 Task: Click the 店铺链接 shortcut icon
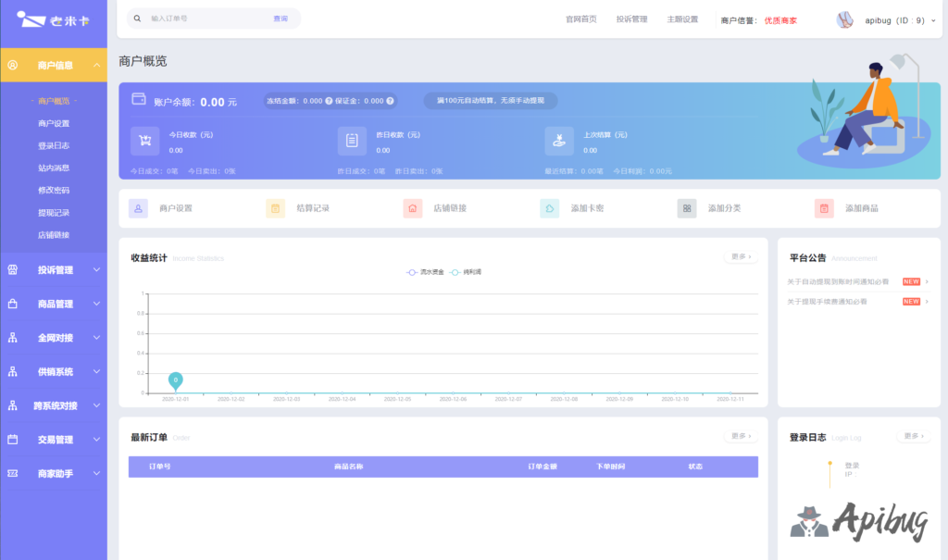pos(413,208)
